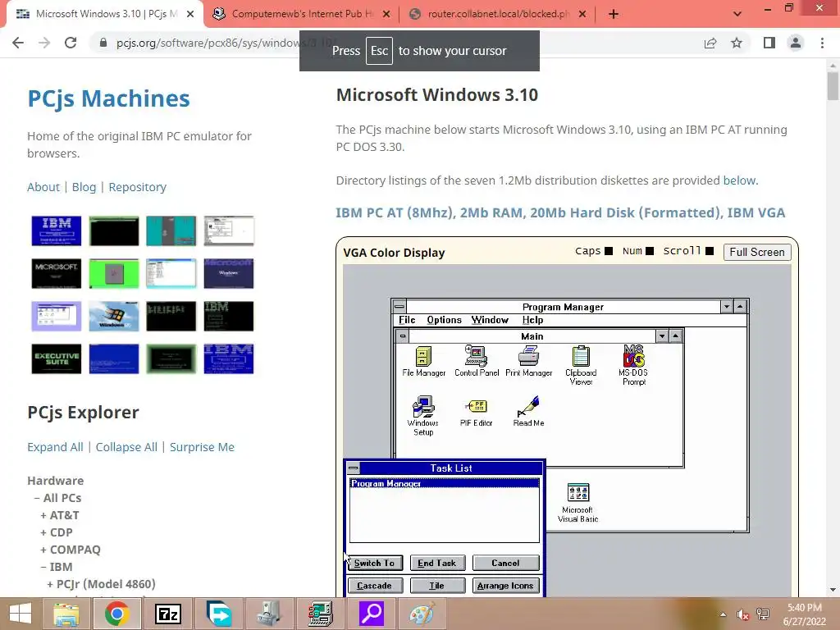Open the Chrome profile icon
Viewport: 840px width, 630px height.
pos(796,43)
